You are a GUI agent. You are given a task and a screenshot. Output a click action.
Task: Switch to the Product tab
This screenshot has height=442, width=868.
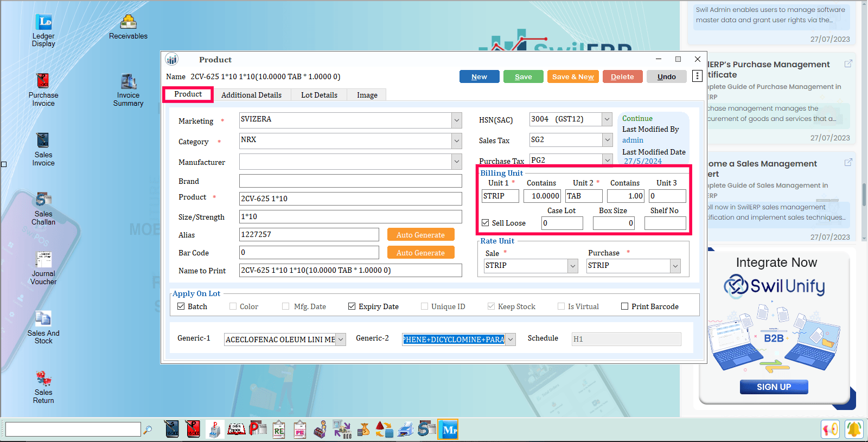[188, 94]
